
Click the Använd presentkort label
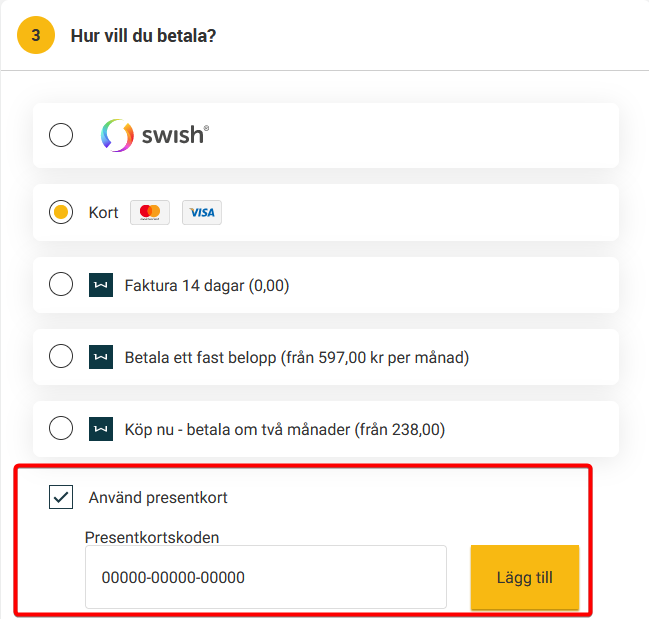click(x=165, y=497)
